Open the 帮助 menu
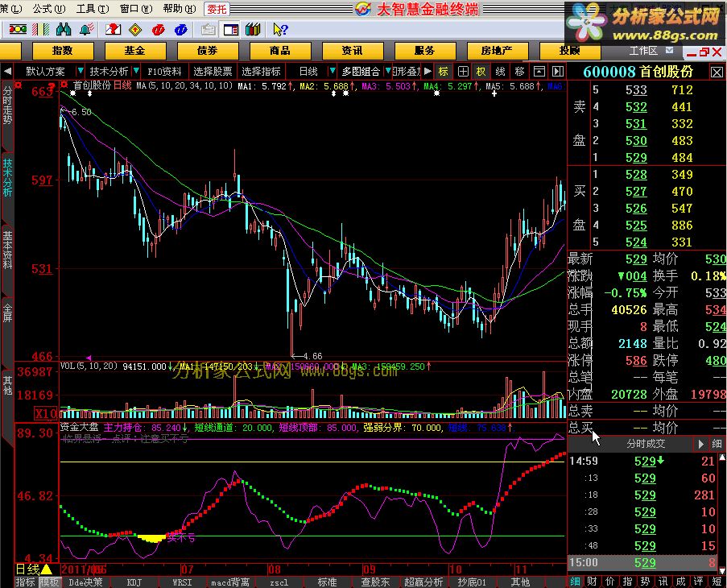727x588 pixels. [x=180, y=8]
